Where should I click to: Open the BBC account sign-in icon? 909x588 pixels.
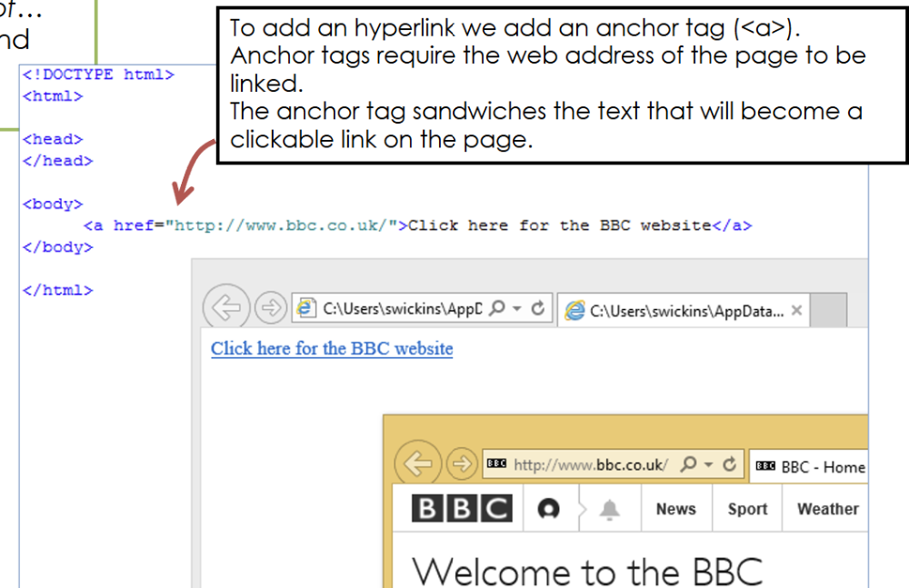coord(548,509)
